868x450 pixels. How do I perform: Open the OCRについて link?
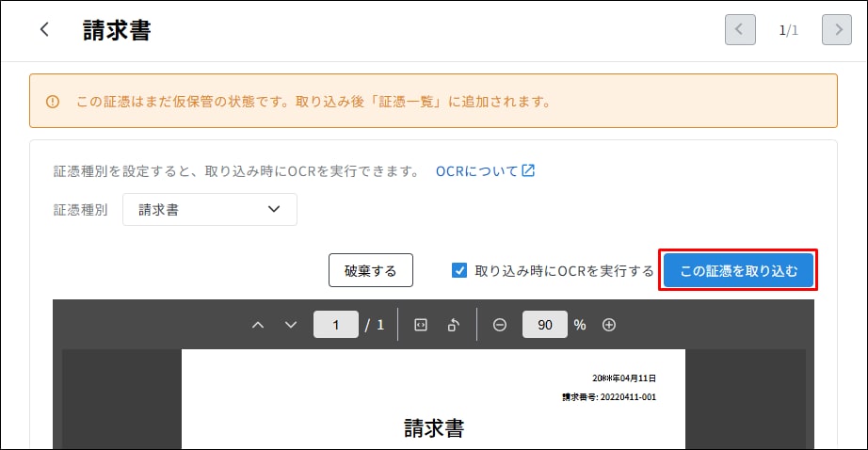point(476,171)
